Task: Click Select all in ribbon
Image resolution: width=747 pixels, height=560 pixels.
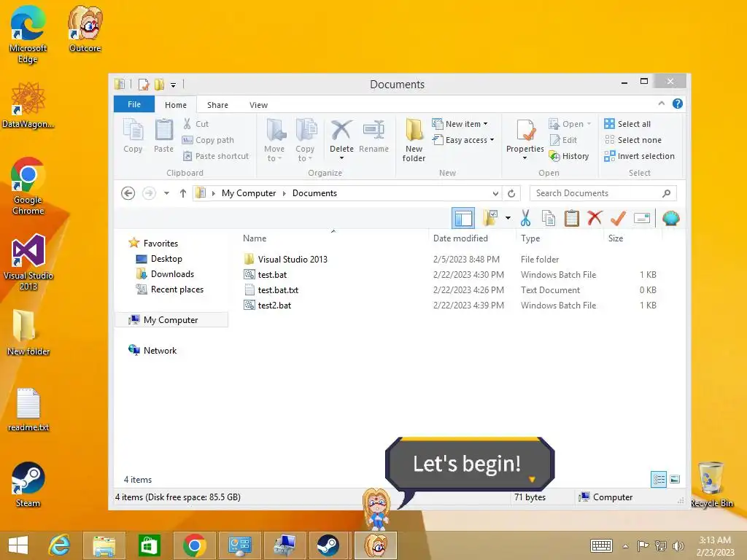Action: 627,124
